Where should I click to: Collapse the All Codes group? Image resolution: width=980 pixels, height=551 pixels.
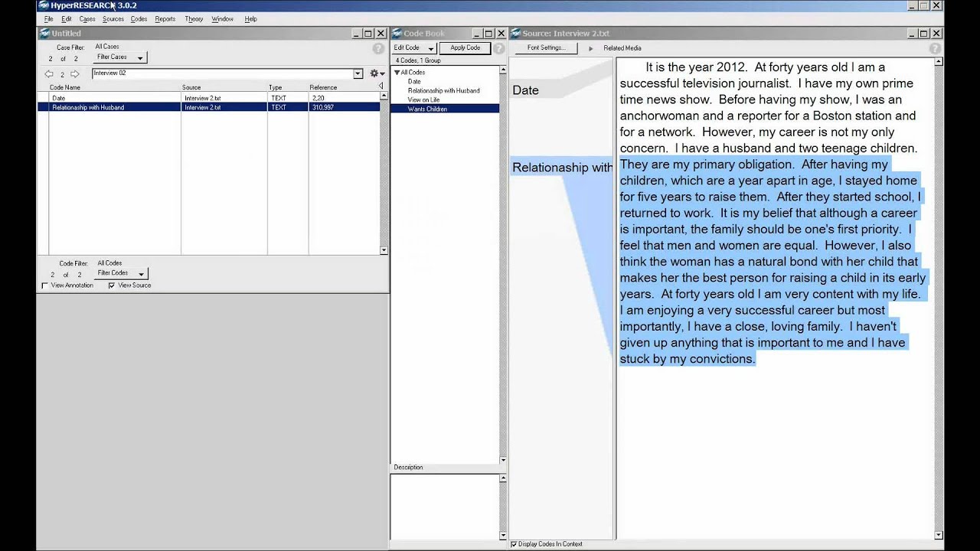click(x=397, y=73)
